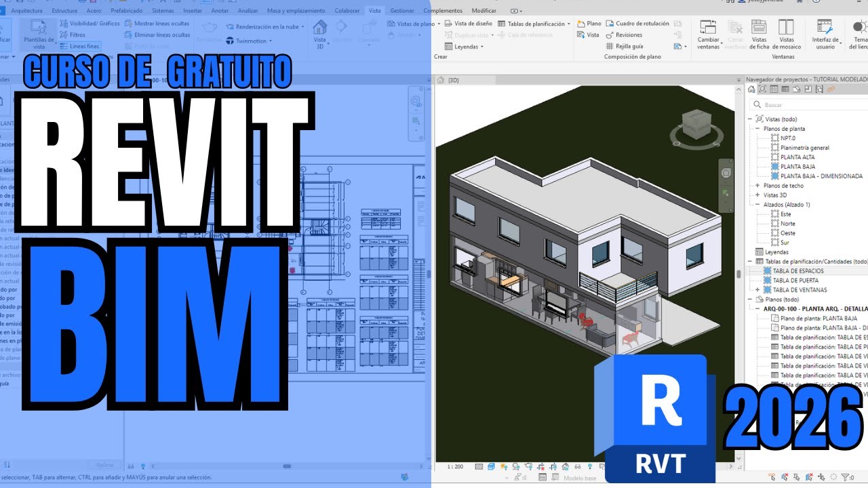The height and width of the screenshot is (488, 868).
Task: Open the Modificar ribbon tab
Action: point(484,11)
